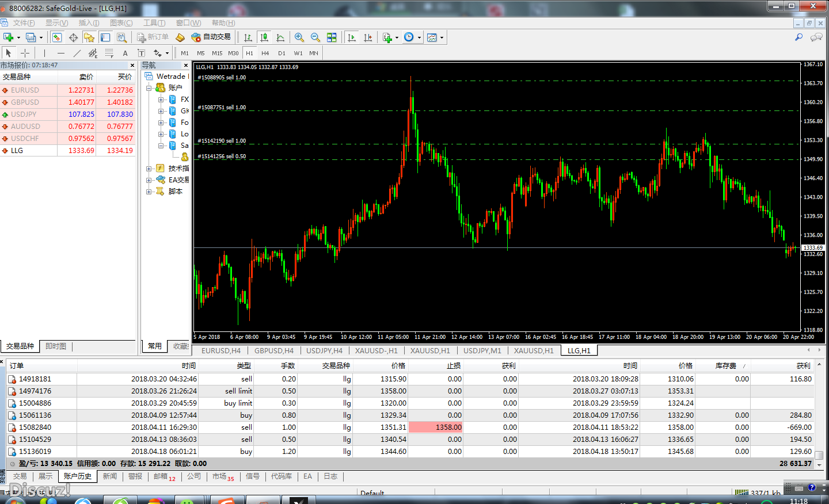
Task: Open the 交易 trade tab in terminal
Action: tap(20, 476)
